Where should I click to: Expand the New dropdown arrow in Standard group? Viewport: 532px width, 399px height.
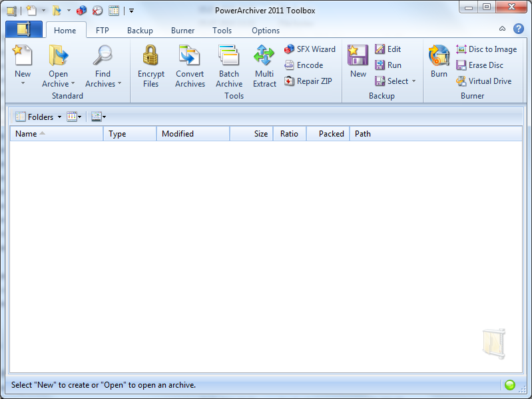[x=23, y=83]
